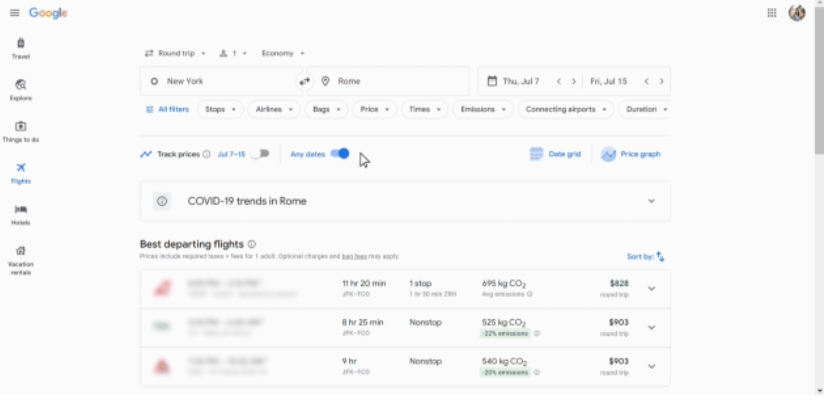
Task: Click the New York origin field
Action: tap(221, 81)
